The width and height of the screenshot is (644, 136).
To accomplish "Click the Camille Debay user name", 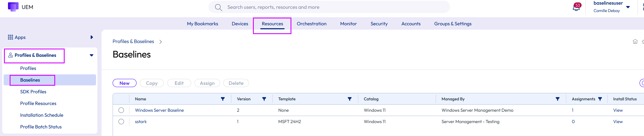I will pos(607,11).
